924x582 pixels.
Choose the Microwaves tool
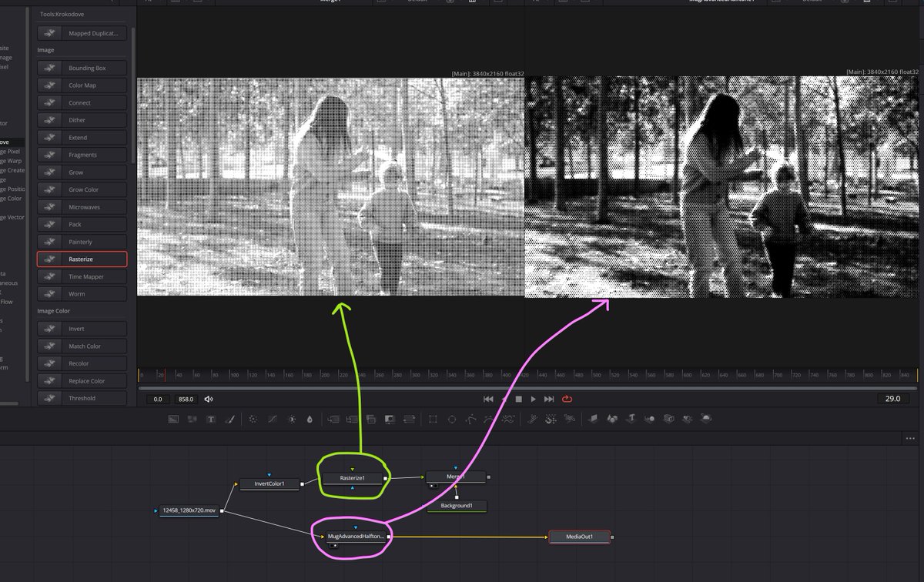(x=82, y=207)
